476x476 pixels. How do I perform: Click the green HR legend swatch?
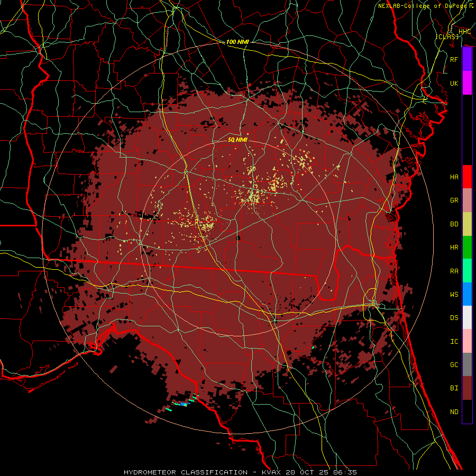pos(467,248)
